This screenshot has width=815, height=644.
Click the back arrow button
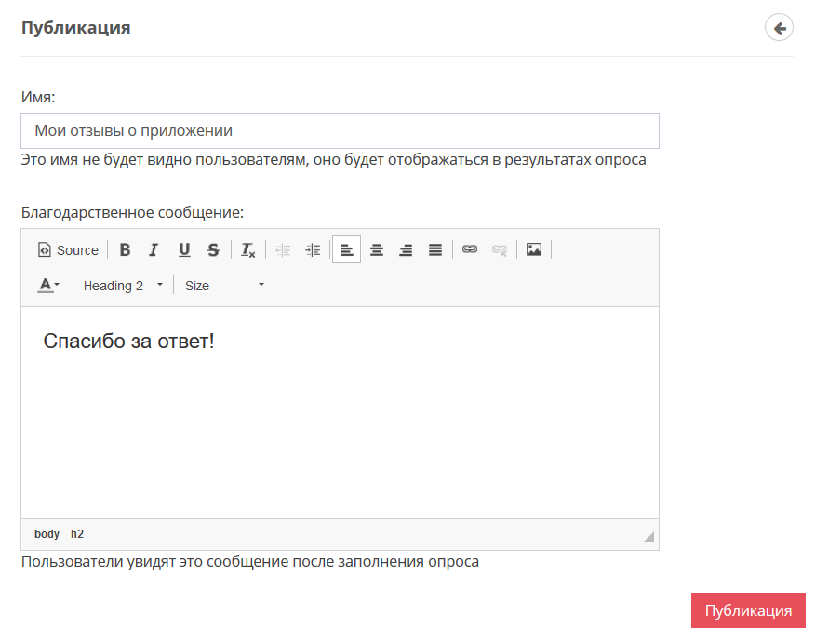779,28
